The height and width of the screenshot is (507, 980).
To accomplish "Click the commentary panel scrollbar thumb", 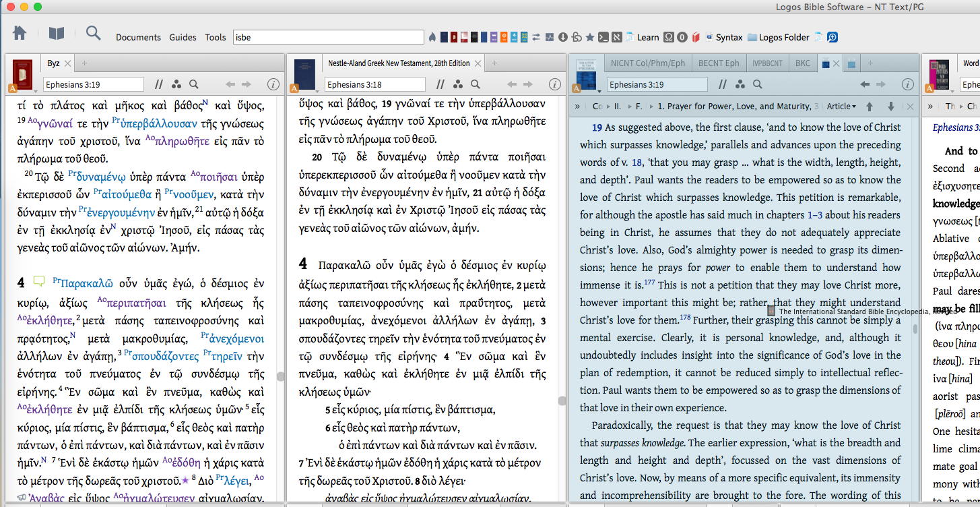I will pos(915,329).
